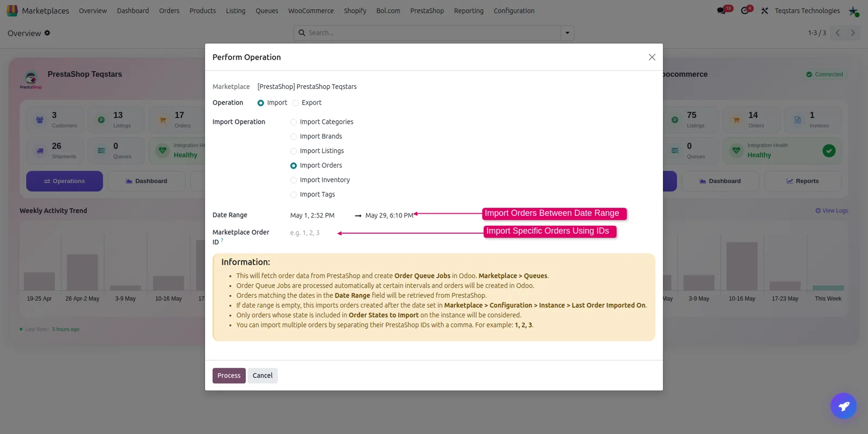Select the Import operation radio button

pos(261,103)
